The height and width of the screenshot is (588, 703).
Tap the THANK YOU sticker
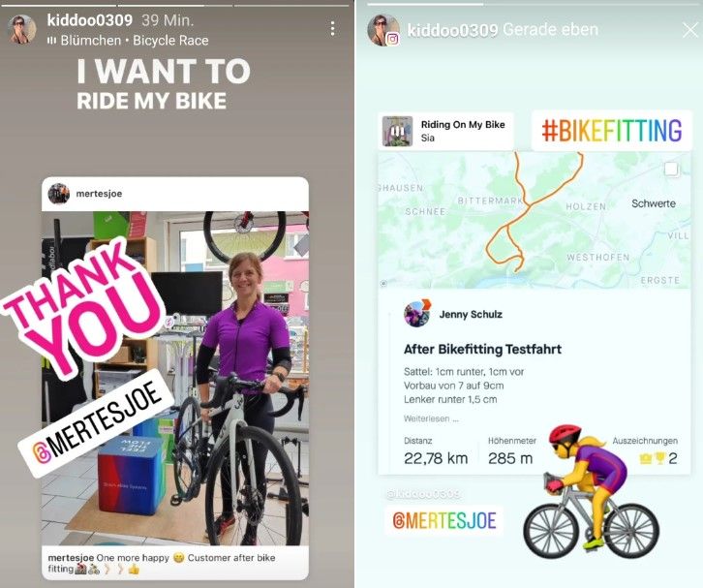(x=83, y=309)
